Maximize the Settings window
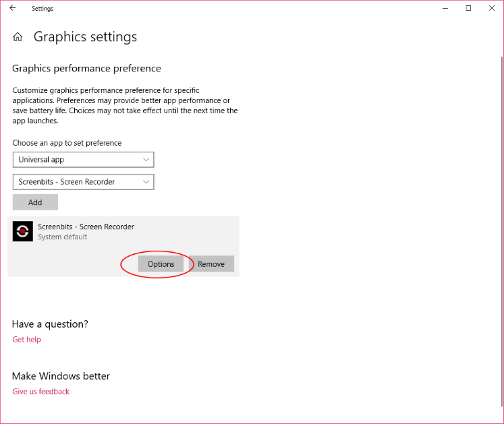The width and height of the screenshot is (504, 424). point(468,8)
